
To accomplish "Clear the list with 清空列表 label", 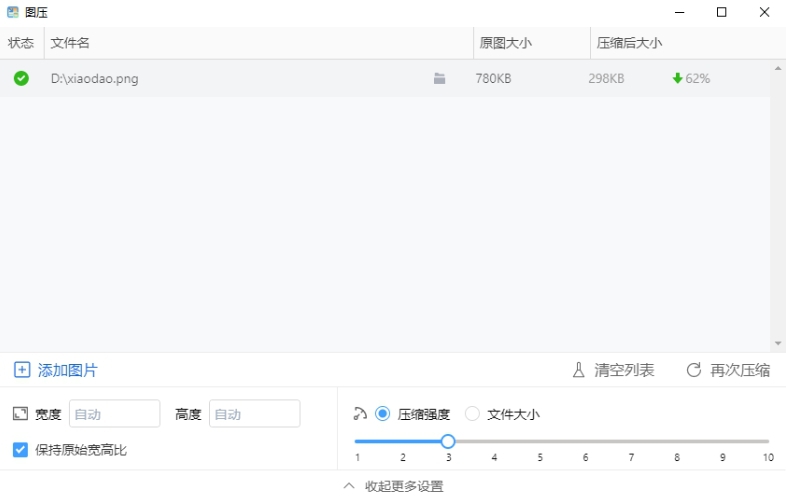I will 624,370.
